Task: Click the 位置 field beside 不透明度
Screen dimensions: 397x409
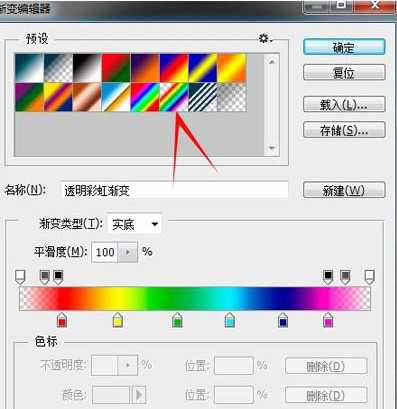Action: coord(234,366)
